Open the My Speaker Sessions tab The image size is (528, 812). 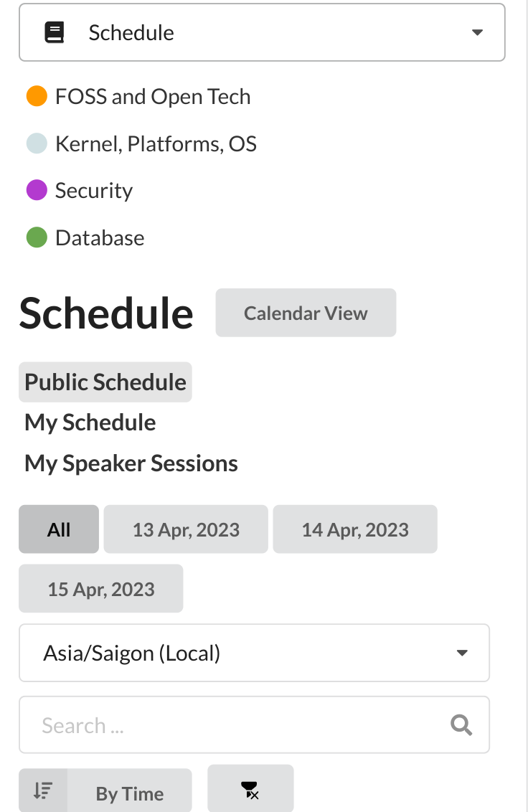131,463
